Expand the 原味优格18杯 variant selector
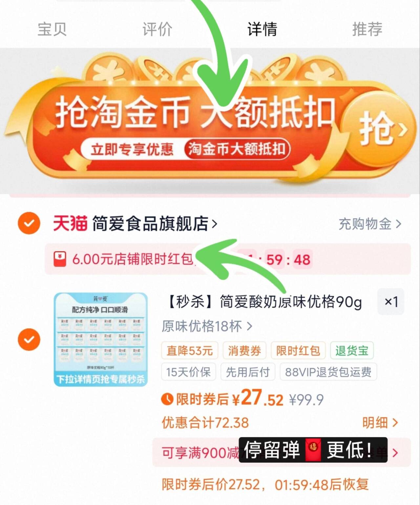This screenshot has width=420, height=505. coord(207,326)
